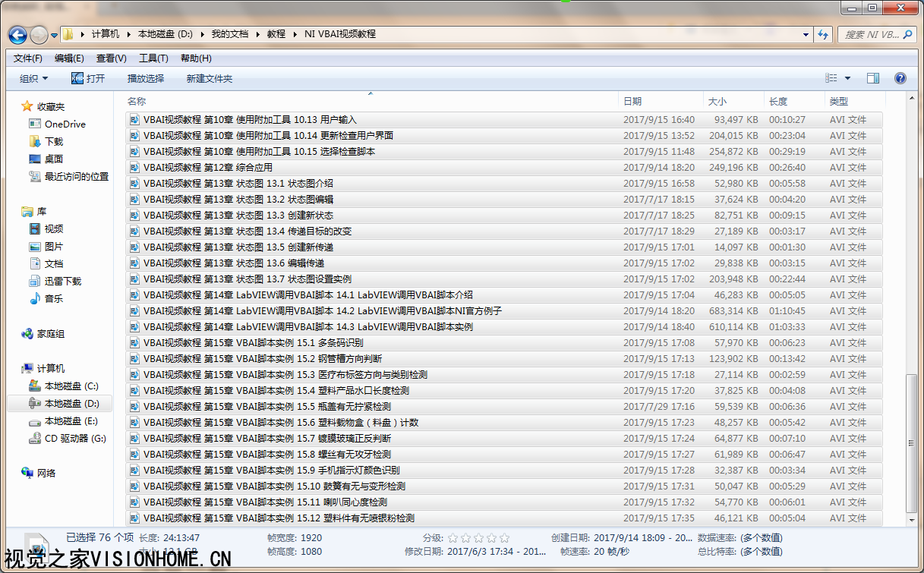
Task: Navigate to 教程 in the breadcrumb
Action: (276, 34)
